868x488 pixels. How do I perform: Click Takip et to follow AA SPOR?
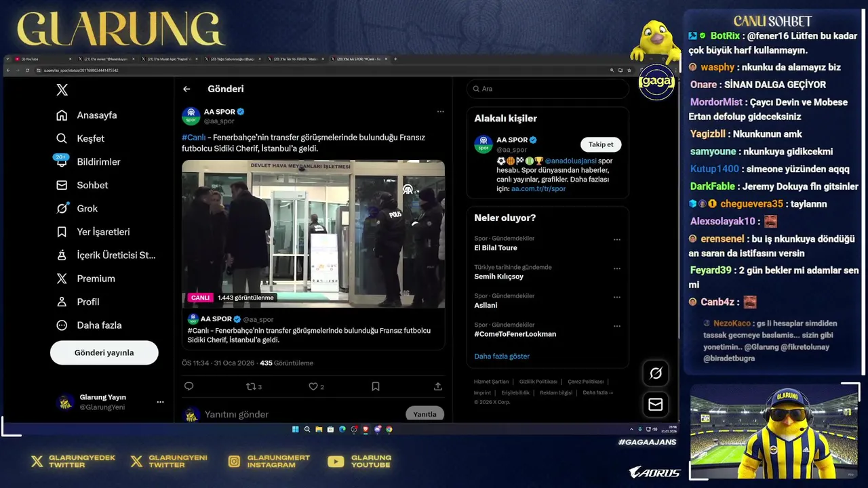click(x=601, y=144)
